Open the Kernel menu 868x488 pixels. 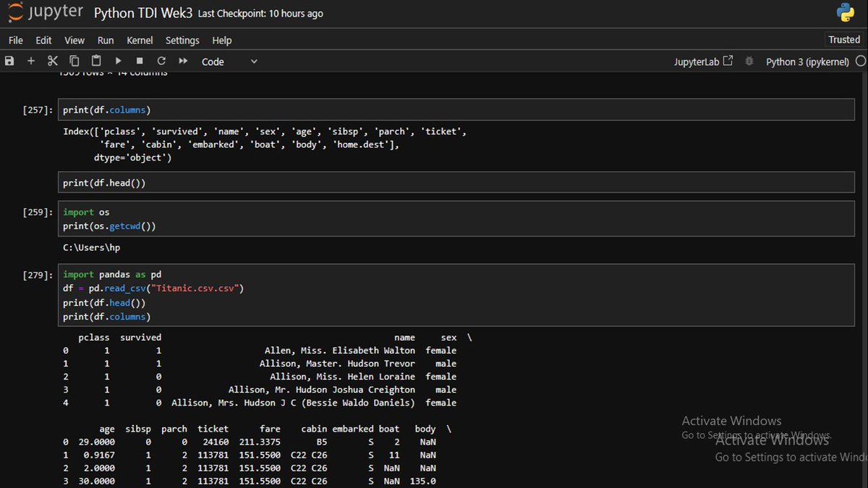[140, 40]
